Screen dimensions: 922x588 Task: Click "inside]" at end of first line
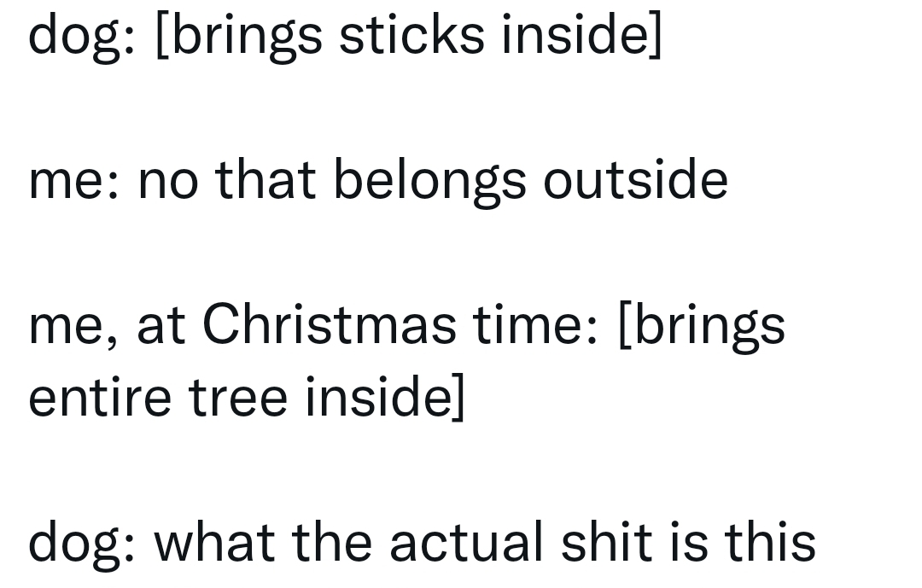click(x=581, y=36)
